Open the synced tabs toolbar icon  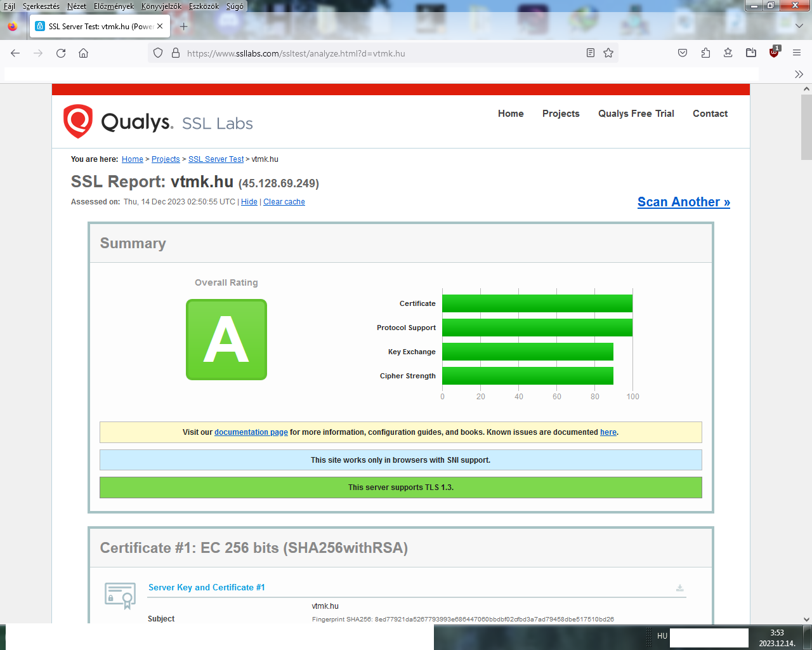click(751, 53)
